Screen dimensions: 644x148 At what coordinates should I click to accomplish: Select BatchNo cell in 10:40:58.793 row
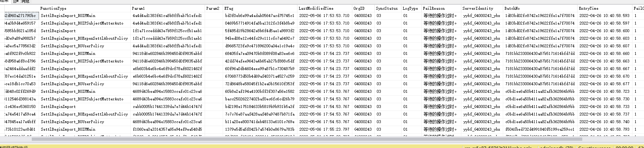[540, 130]
